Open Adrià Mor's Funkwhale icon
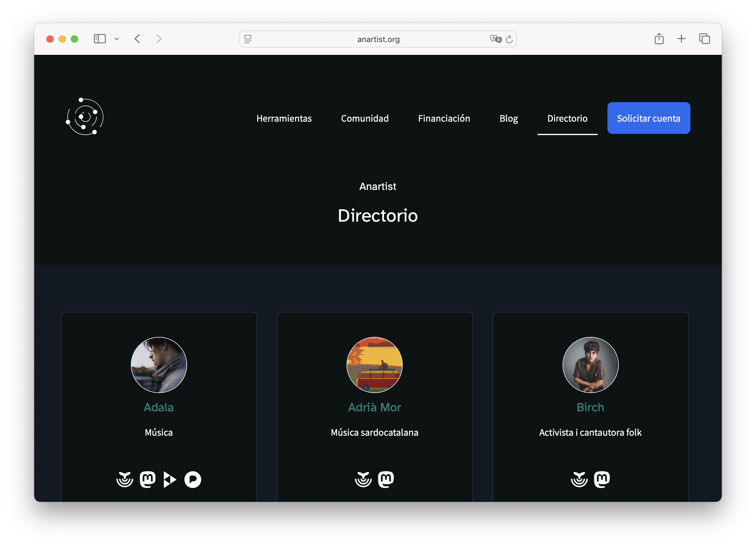756x547 pixels. 363,479
